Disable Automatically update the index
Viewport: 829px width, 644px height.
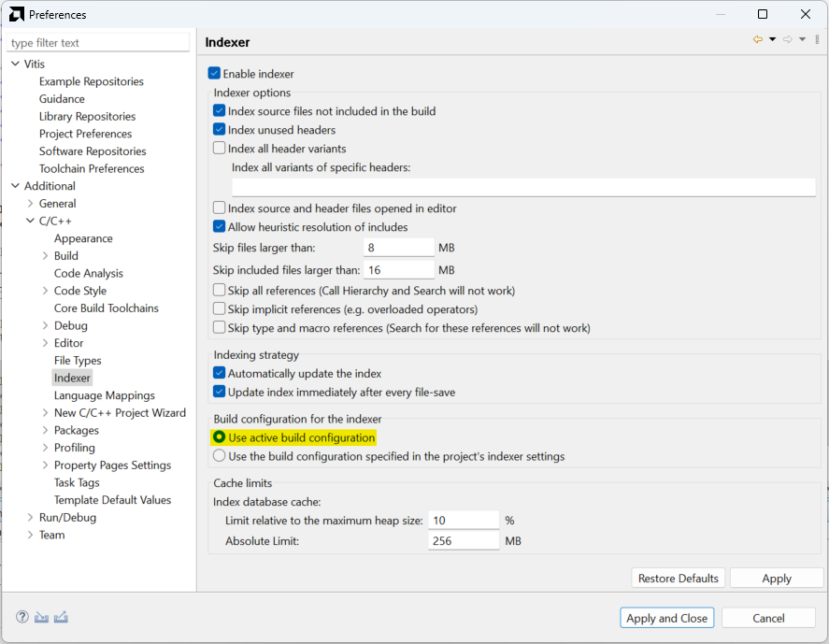tap(220, 374)
